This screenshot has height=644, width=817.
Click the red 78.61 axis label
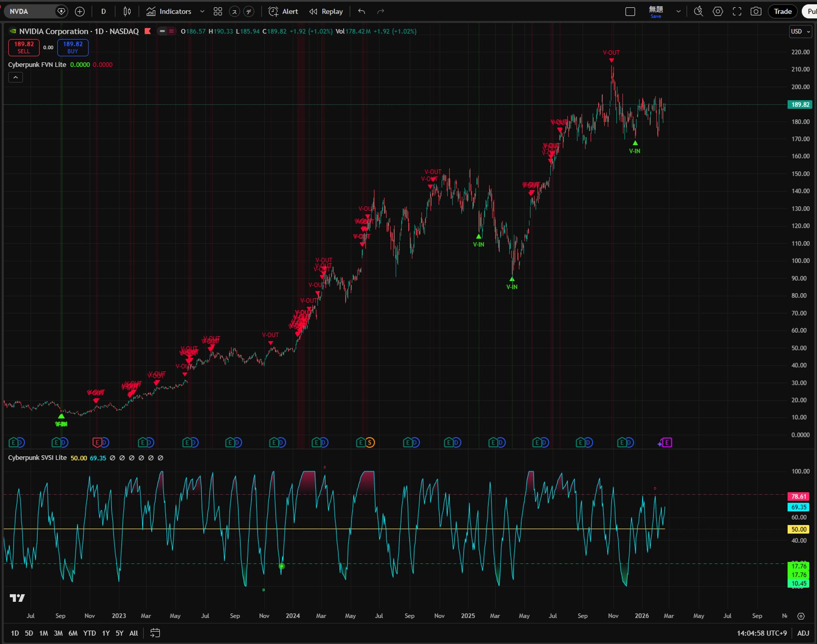coord(799,496)
